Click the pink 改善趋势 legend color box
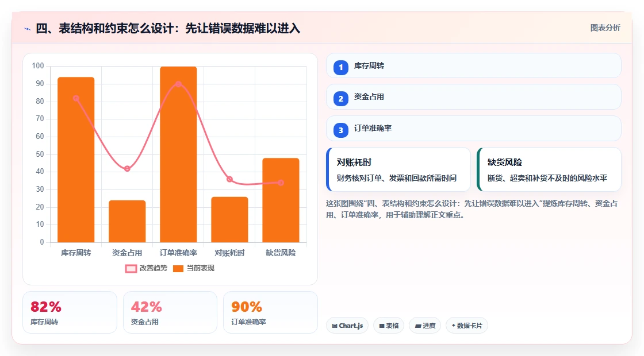 131,269
